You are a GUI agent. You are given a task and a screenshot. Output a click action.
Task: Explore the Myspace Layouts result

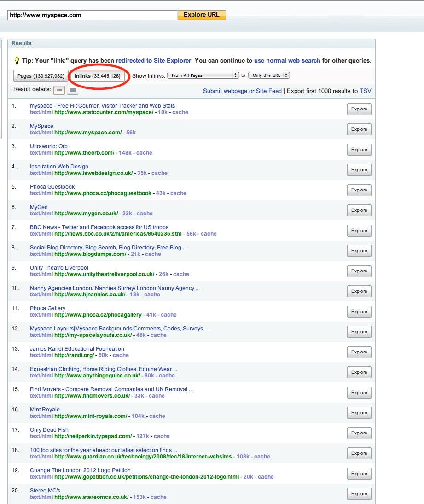(x=359, y=332)
